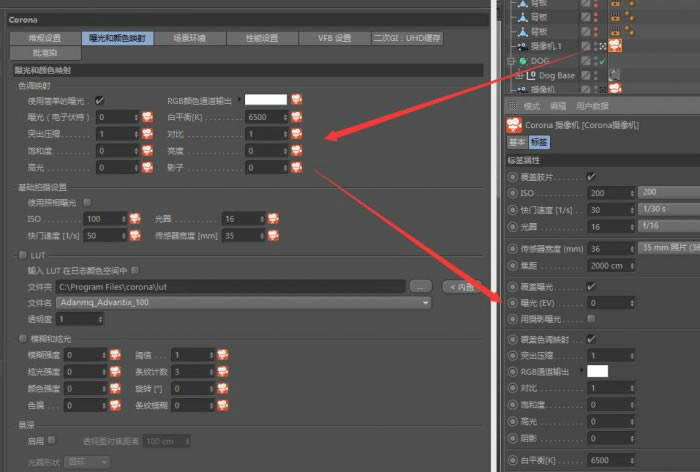The height and width of the screenshot is (472, 700).
Task: Open VFB 设置 tab
Action: [334, 38]
